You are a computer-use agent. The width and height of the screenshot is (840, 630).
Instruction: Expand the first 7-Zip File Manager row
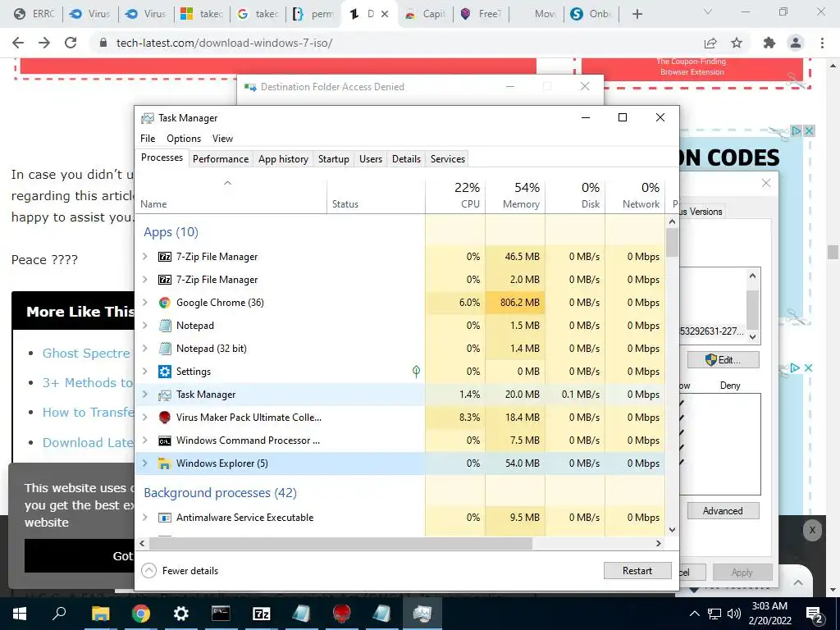point(144,257)
